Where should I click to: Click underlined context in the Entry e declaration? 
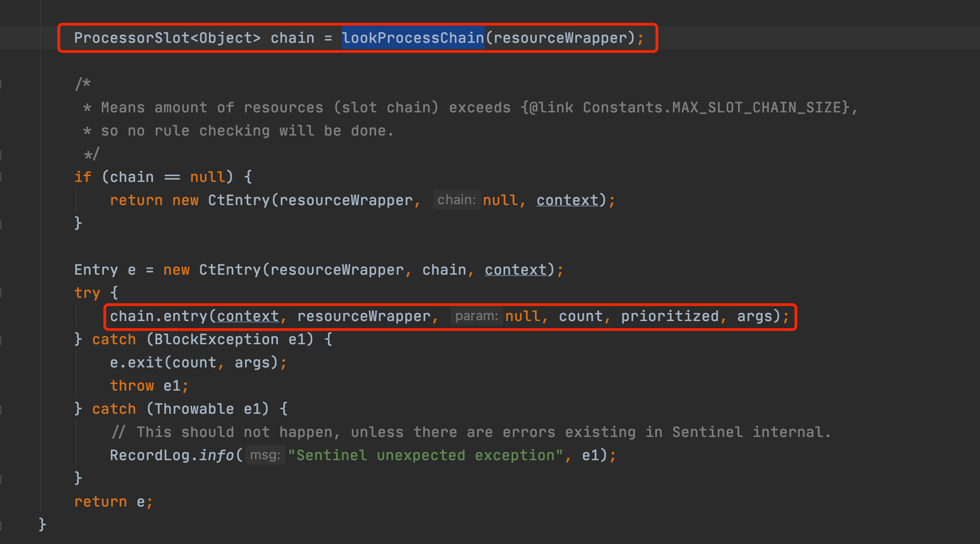click(x=515, y=270)
